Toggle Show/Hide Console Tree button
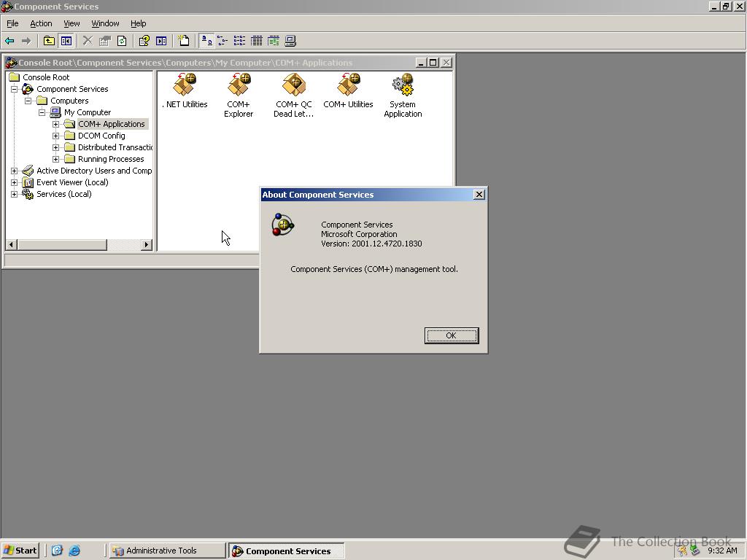 pyautogui.click(x=66, y=41)
